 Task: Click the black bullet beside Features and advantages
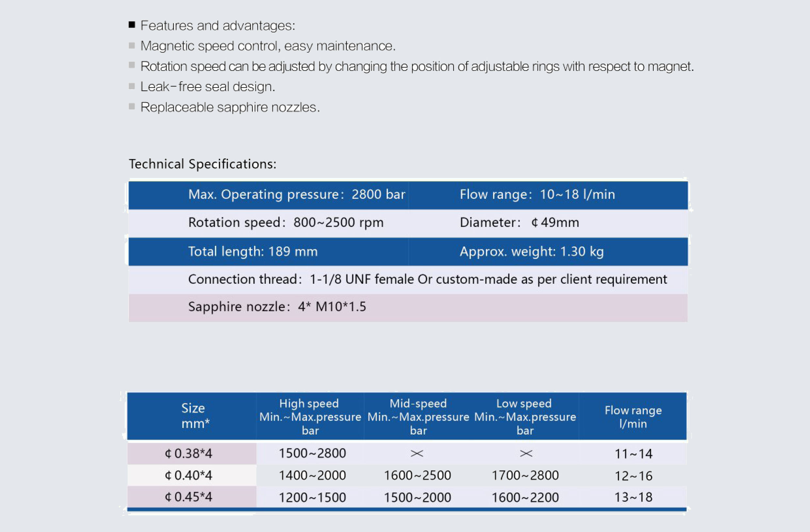(x=132, y=25)
